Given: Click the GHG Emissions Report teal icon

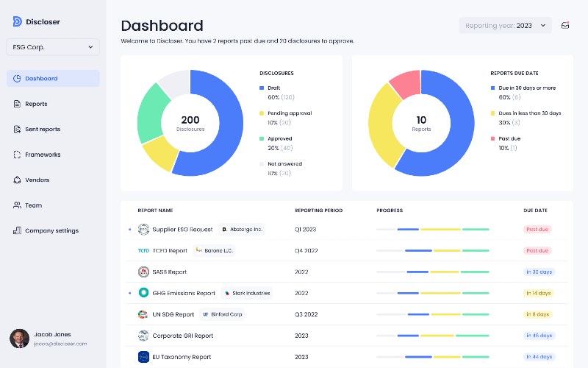Looking at the screenshot, I should 143,292.
